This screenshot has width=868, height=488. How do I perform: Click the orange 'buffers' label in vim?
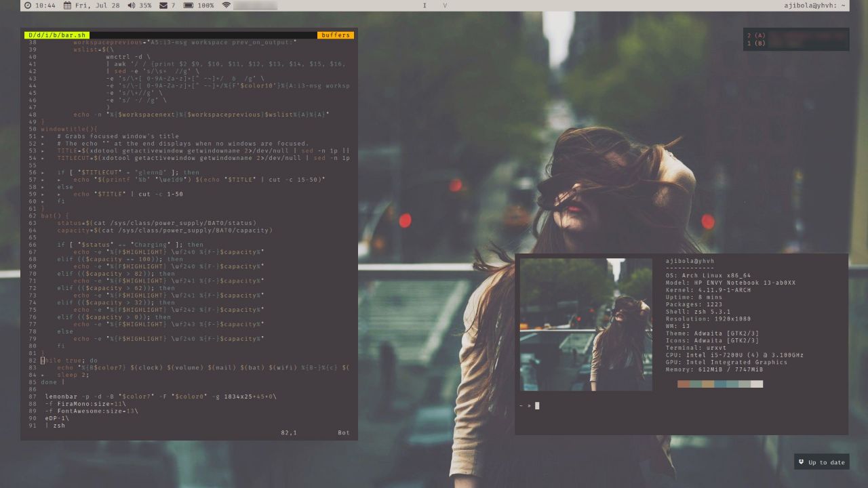336,35
